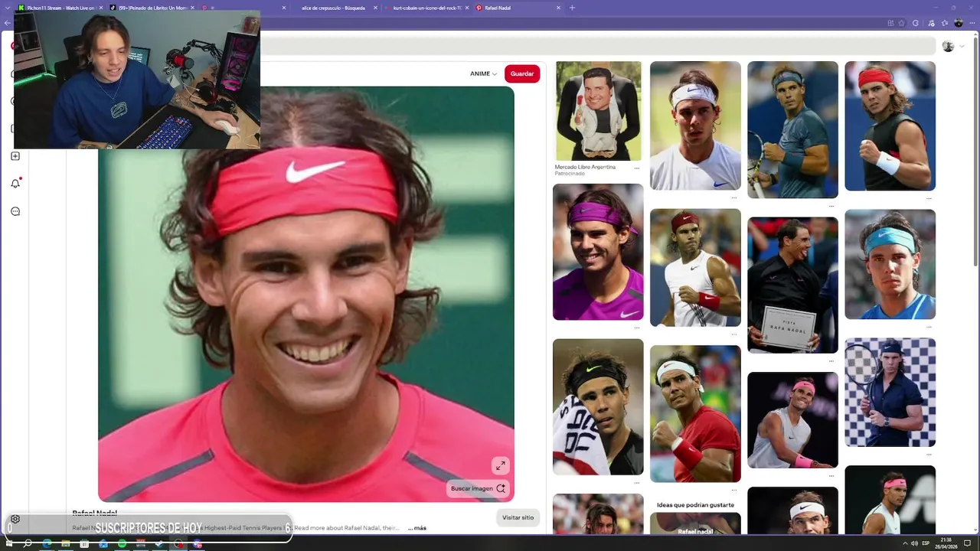Open Nadal checkered background racket pin
This screenshot has width=980, height=551.
click(890, 393)
